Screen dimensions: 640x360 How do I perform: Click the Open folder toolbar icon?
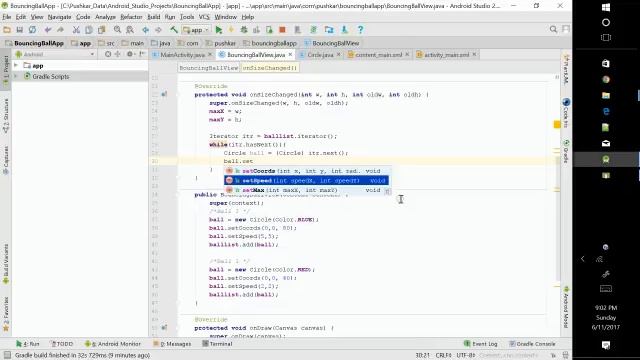click(7, 30)
